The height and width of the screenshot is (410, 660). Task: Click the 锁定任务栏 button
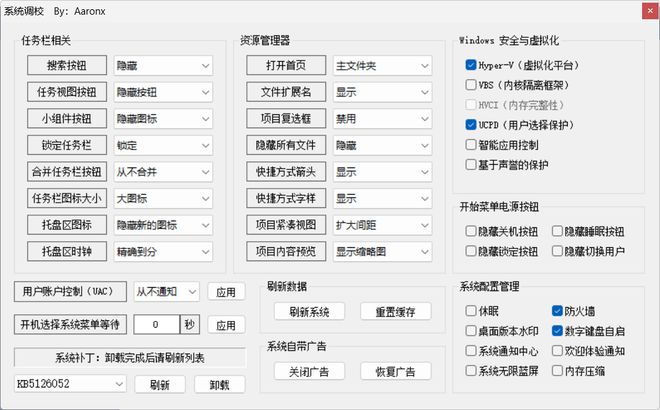click(67, 145)
